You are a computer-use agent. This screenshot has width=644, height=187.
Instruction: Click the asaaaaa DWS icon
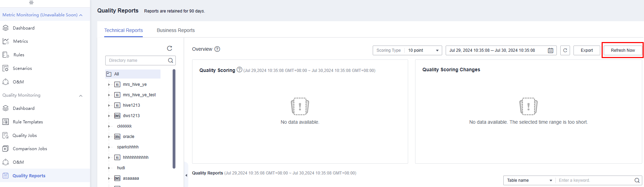pyautogui.click(x=117, y=178)
